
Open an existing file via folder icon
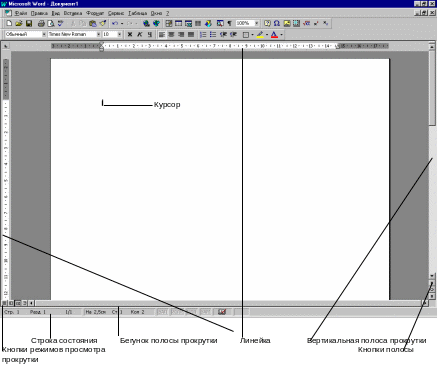point(19,23)
